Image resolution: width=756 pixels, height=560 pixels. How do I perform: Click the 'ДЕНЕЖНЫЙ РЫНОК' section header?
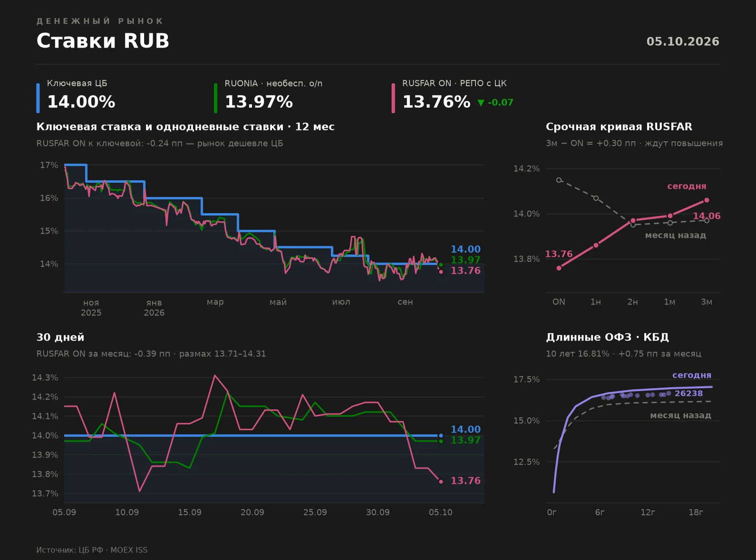tap(100, 21)
